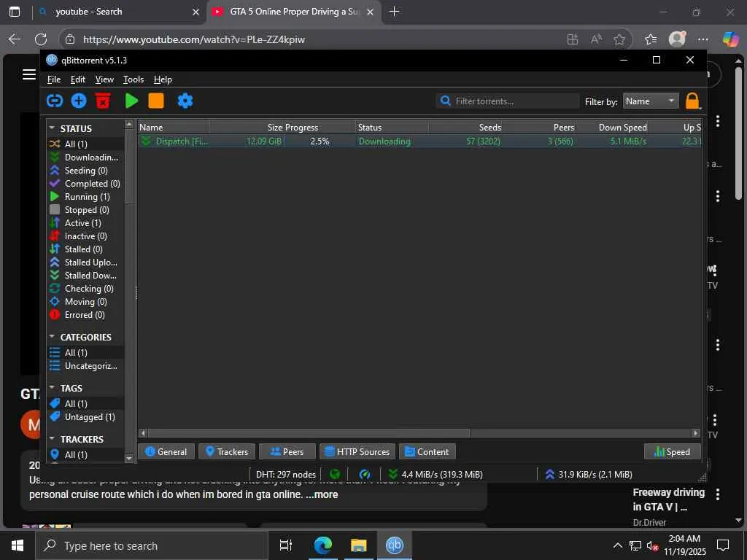The width and height of the screenshot is (747, 560).
Task: Toggle alternative speed limits gauge icon
Action: 365,474
